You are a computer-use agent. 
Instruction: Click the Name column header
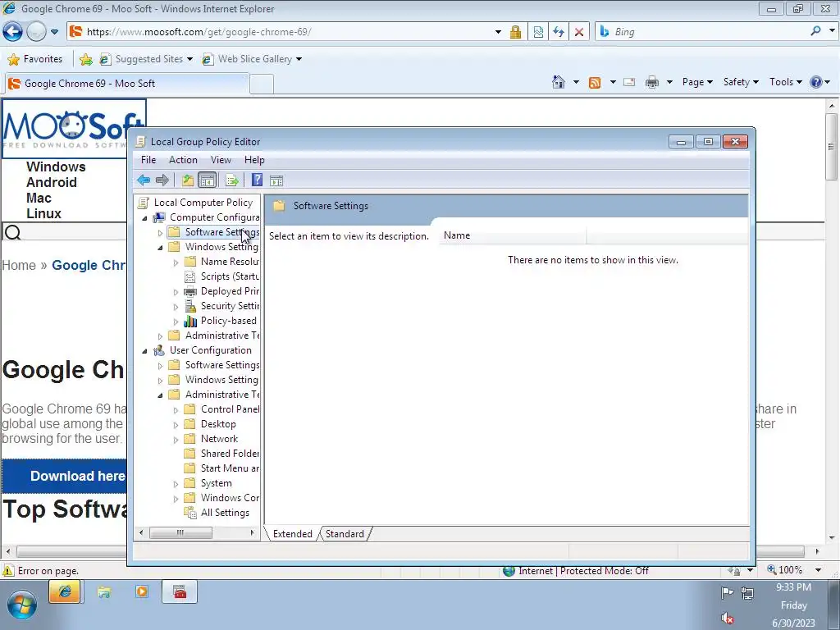(x=513, y=235)
